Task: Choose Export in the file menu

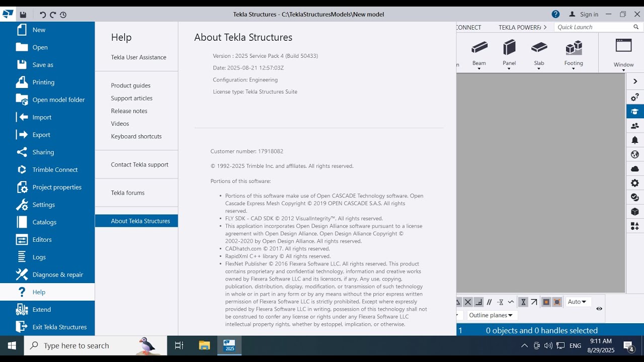Action: [x=47, y=135]
